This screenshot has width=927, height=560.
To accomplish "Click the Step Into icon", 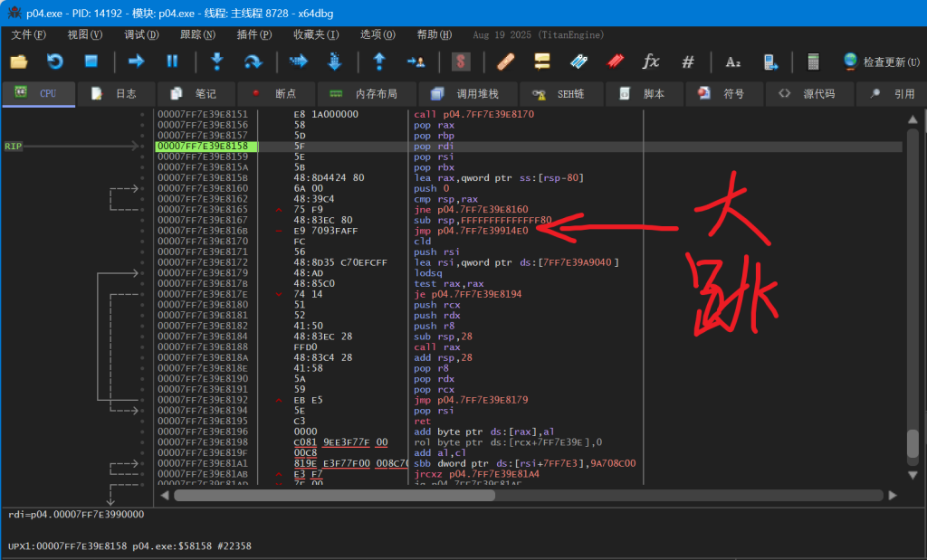I will click(216, 62).
